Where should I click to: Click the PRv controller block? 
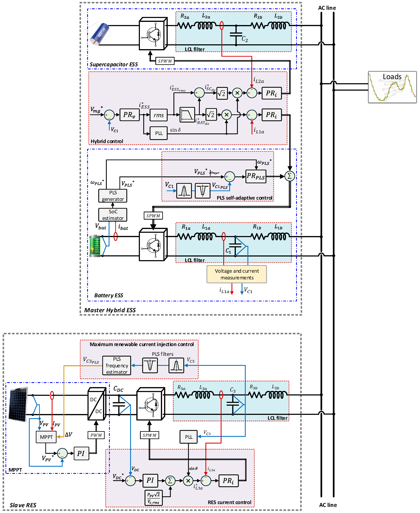(x=129, y=115)
